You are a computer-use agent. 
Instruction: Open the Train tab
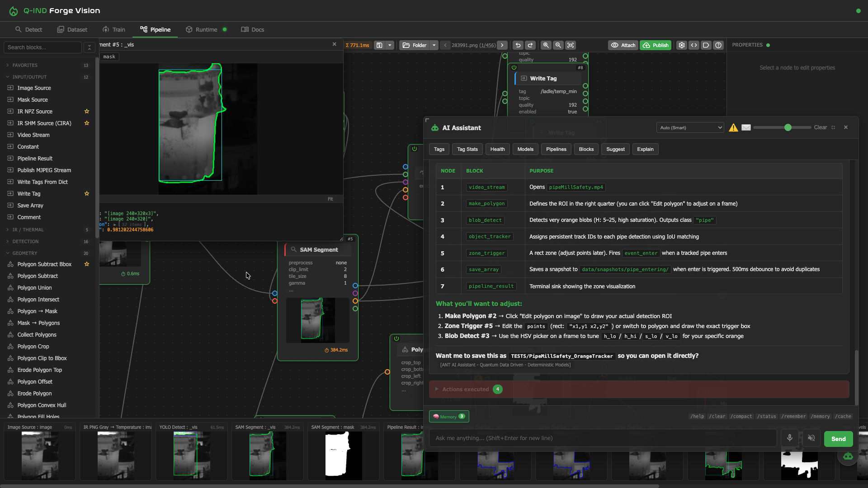(x=114, y=29)
